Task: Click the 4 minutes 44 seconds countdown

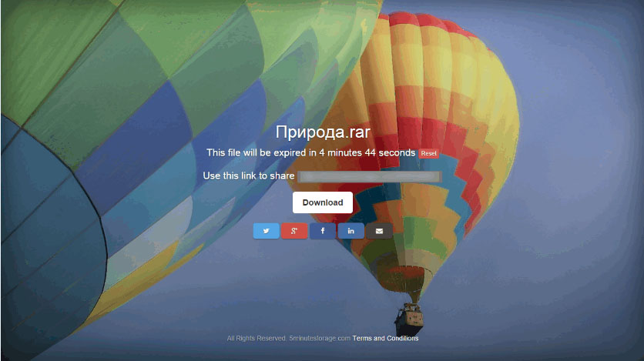Action: (x=367, y=152)
